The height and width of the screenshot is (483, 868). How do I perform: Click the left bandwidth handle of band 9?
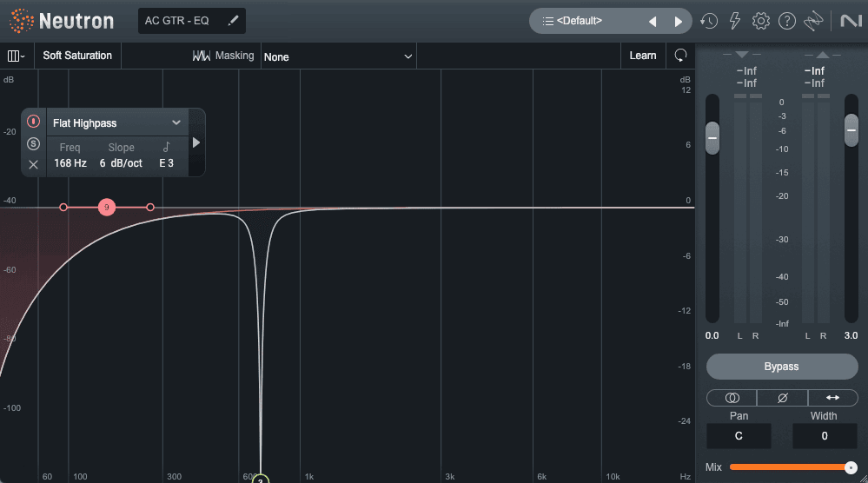click(x=63, y=208)
